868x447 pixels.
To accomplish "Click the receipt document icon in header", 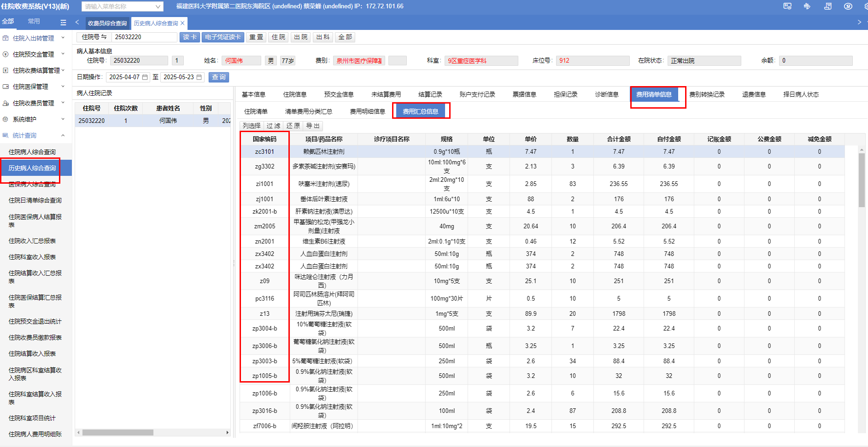I will pyautogui.click(x=828, y=6).
